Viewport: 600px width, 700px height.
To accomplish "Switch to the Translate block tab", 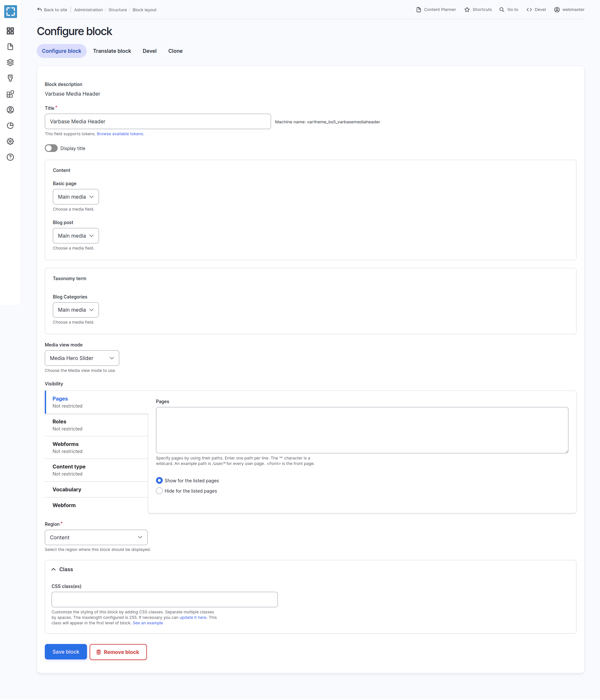I will click(112, 51).
